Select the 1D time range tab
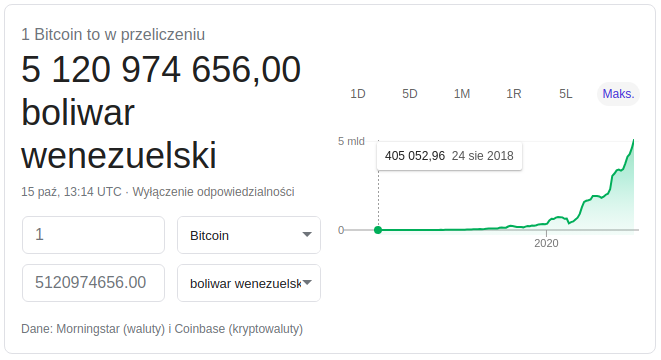The height and width of the screenshot is (360, 661). (357, 94)
